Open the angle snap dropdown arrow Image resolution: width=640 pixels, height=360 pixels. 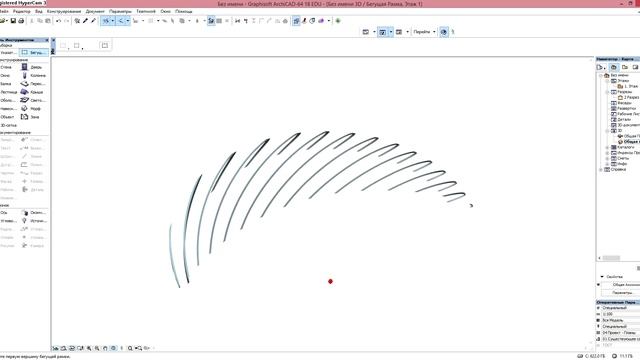click(128, 21)
